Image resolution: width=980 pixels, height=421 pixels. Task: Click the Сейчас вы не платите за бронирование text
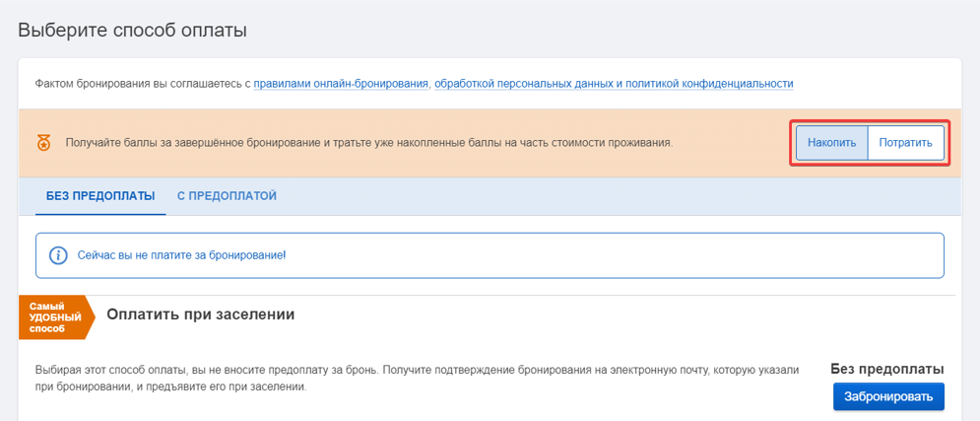tap(182, 255)
